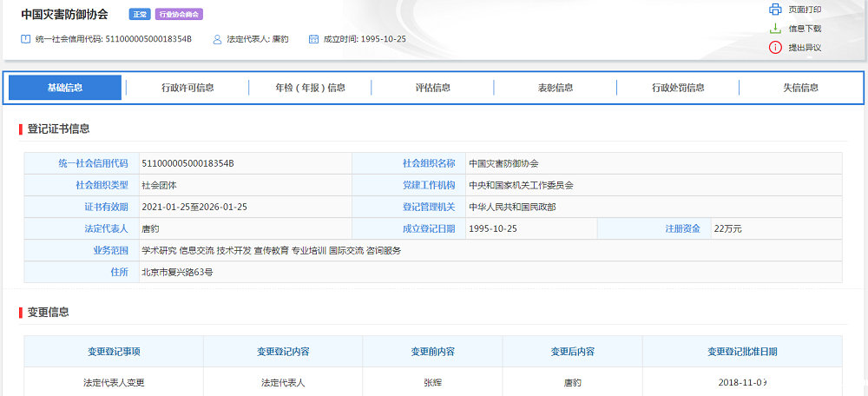Click the table credit code value 51100000500018354B

(x=187, y=163)
